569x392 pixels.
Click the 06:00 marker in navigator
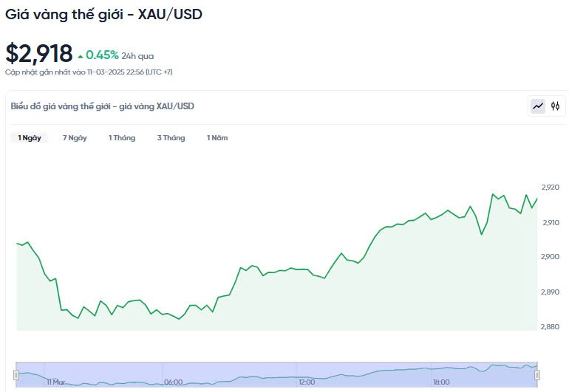[x=173, y=382]
